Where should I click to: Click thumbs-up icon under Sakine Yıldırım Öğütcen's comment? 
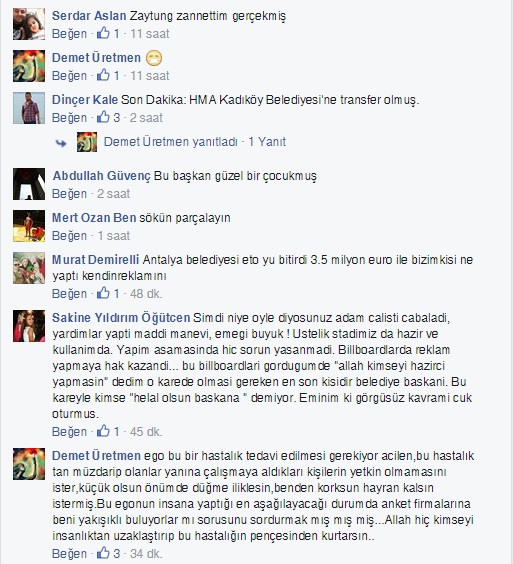tap(103, 431)
